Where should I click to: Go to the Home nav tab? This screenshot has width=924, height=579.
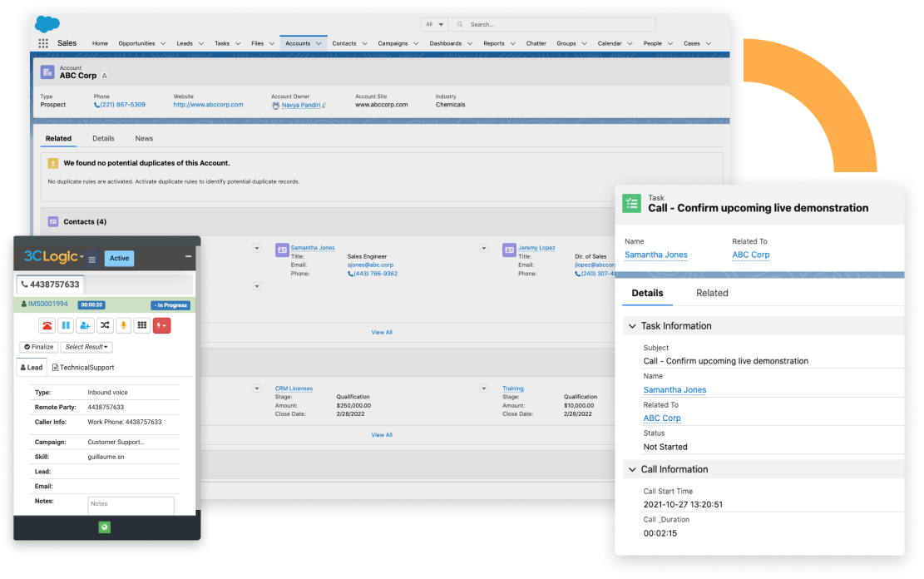tap(100, 43)
